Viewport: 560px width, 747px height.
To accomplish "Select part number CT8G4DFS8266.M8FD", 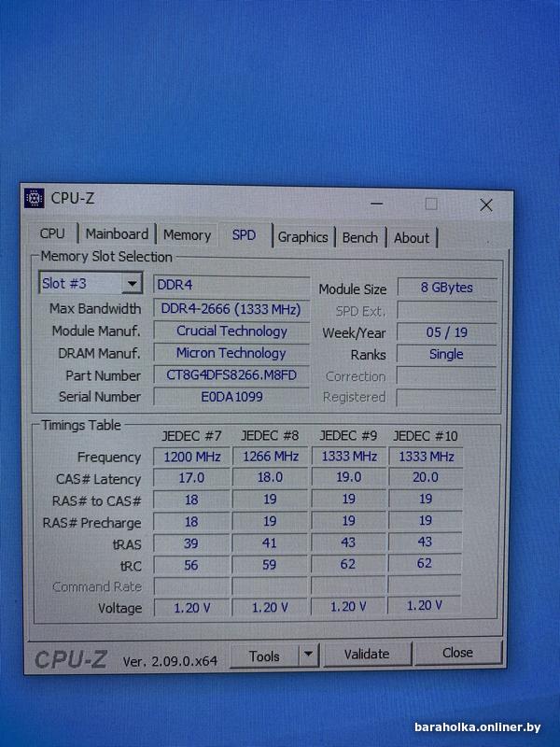I will point(231,375).
